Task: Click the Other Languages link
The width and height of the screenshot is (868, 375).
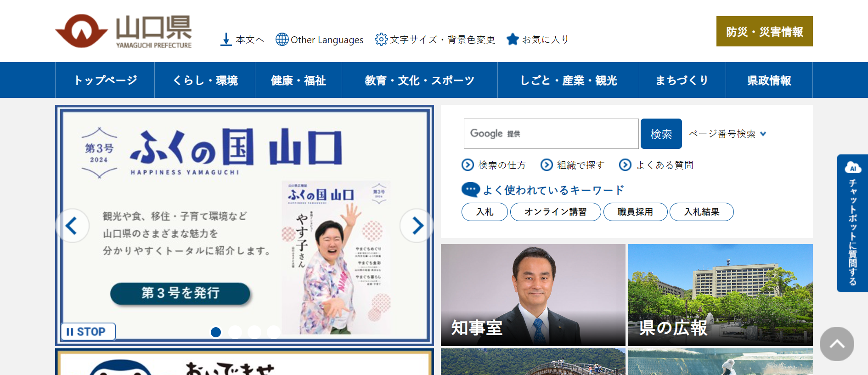Action: pos(327,40)
